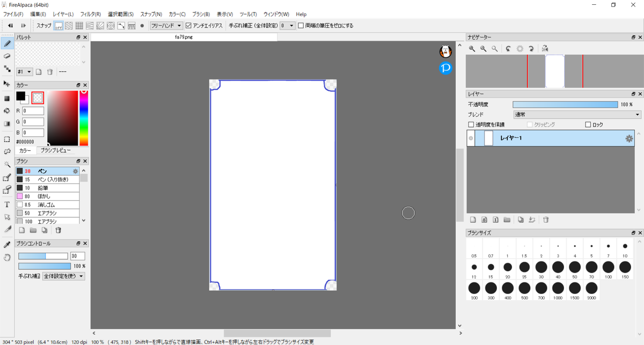
Task: Toggle the アンチエイリアス checkbox
Action: (188, 25)
